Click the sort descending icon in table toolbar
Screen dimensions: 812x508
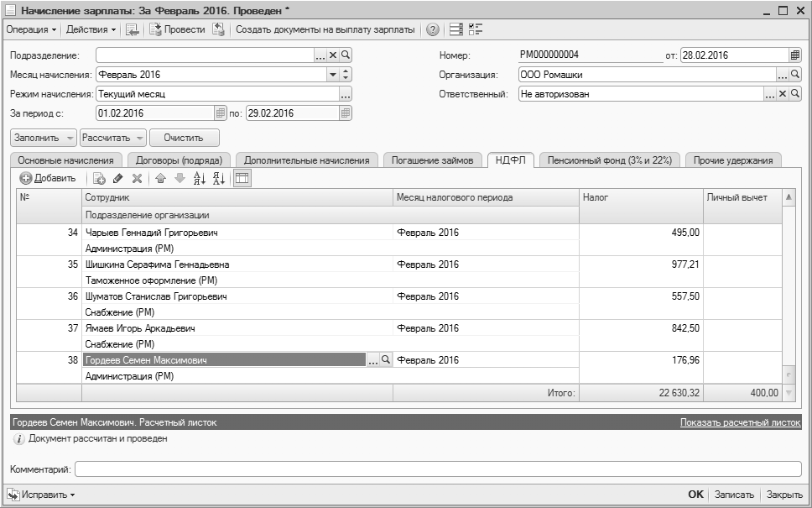218,178
